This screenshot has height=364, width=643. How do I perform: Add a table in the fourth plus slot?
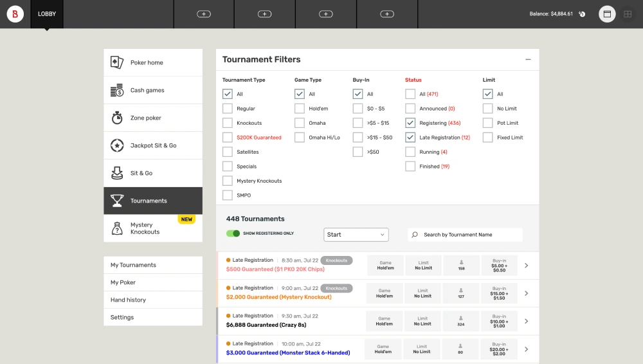click(x=386, y=14)
